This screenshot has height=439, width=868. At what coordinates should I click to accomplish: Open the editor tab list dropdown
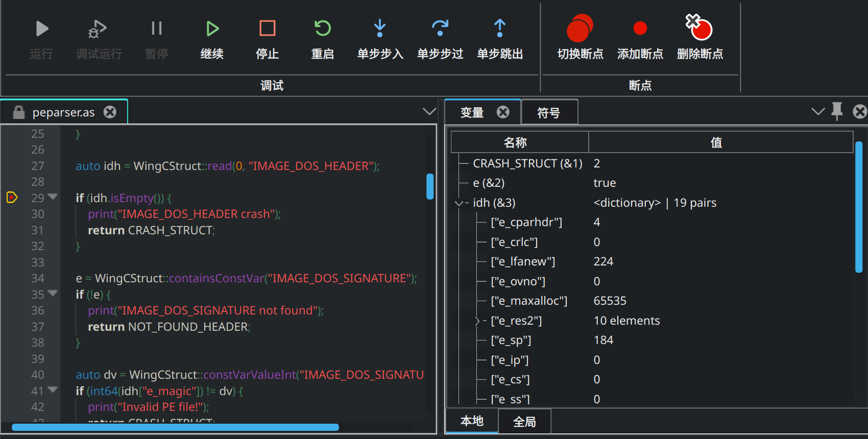(429, 111)
